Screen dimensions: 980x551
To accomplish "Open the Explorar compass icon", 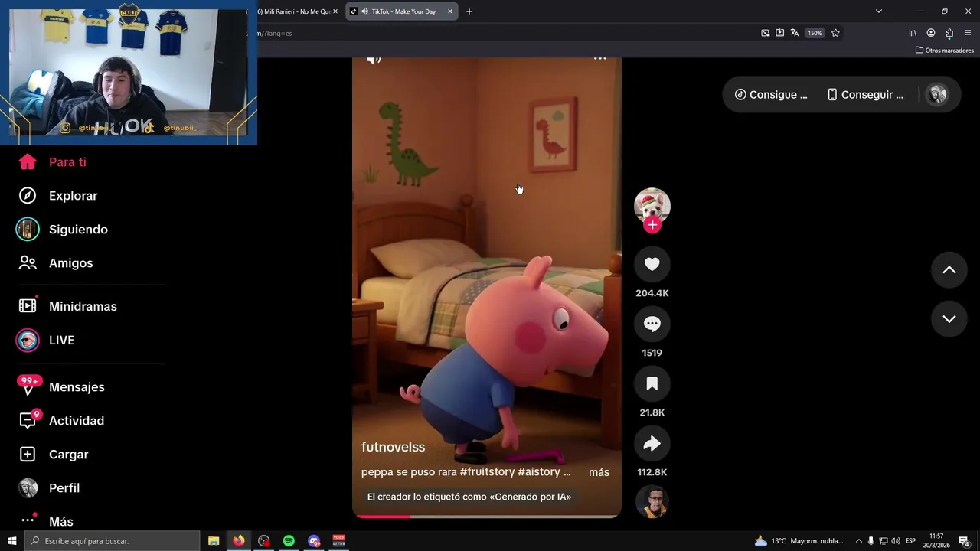I will tap(28, 196).
